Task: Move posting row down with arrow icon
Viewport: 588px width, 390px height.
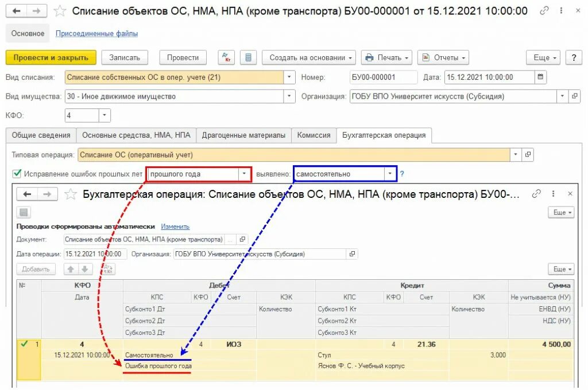Action: (x=85, y=269)
